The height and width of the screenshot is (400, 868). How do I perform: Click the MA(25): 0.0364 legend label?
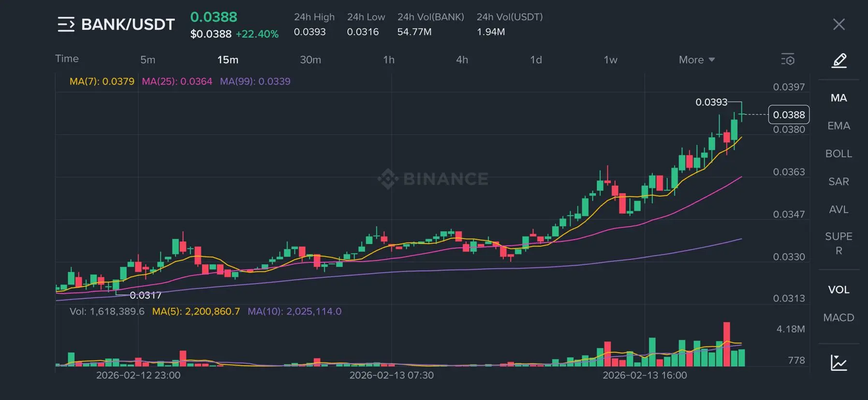pyautogui.click(x=177, y=81)
